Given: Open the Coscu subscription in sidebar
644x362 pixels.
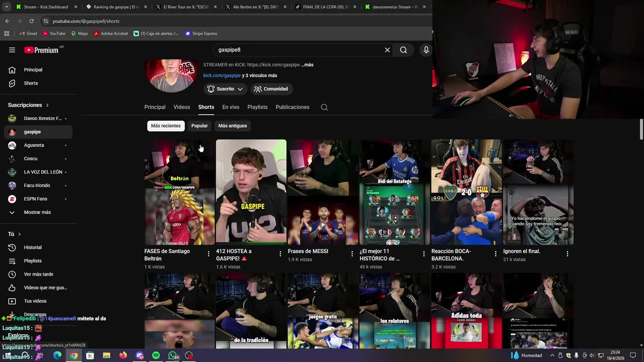Looking at the screenshot, I should (x=38, y=159).
